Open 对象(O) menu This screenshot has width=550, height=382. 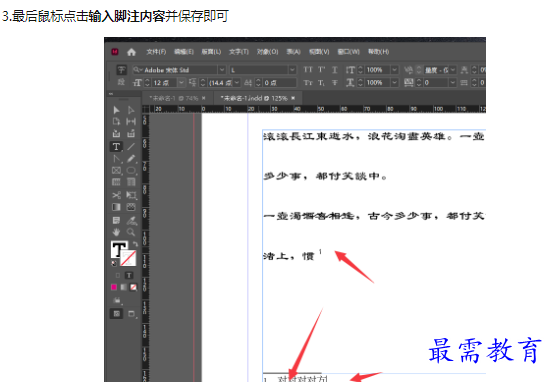(x=267, y=52)
